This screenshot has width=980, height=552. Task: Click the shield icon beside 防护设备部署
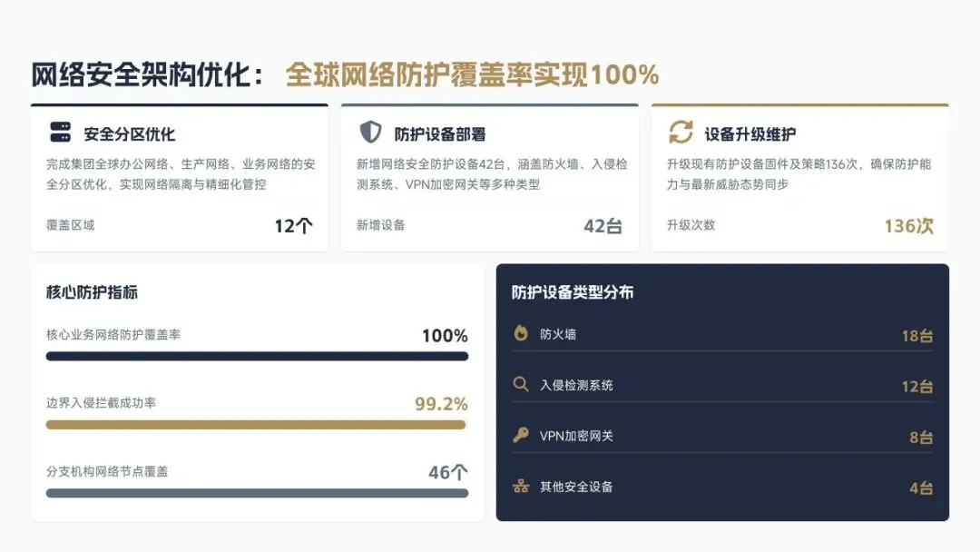coord(370,132)
